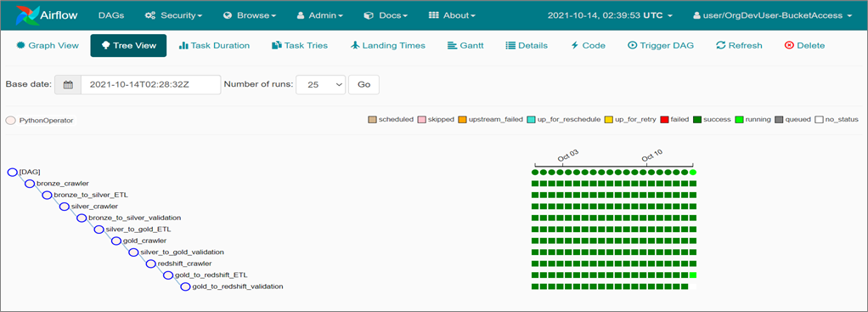Collapse the [DAG] root tree node
Image resolution: width=868 pixels, height=312 pixels.
coord(12,173)
